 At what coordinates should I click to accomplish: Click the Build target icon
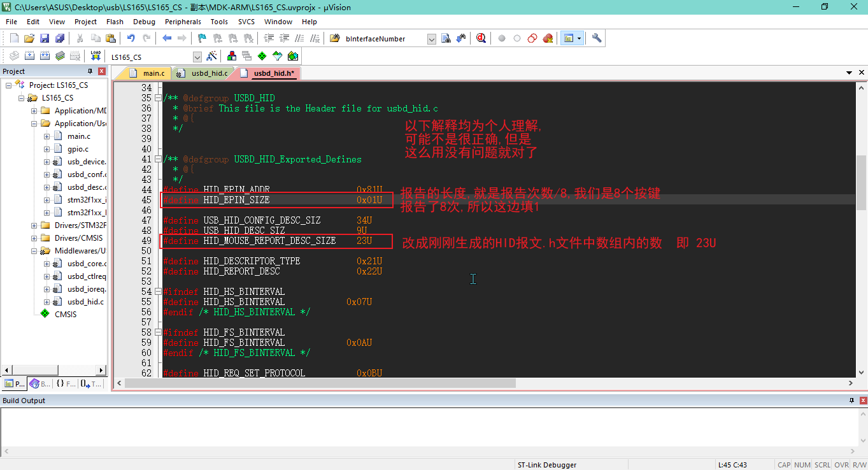pyautogui.click(x=29, y=56)
